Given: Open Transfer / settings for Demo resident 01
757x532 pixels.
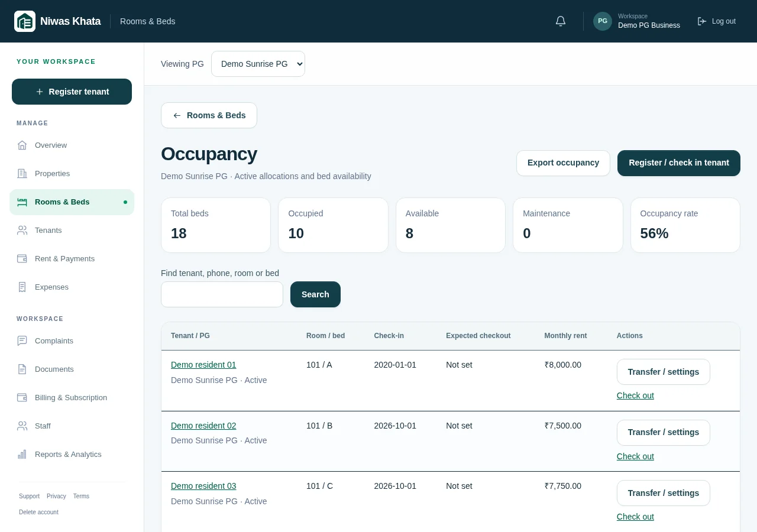Looking at the screenshot, I should 664,372.
